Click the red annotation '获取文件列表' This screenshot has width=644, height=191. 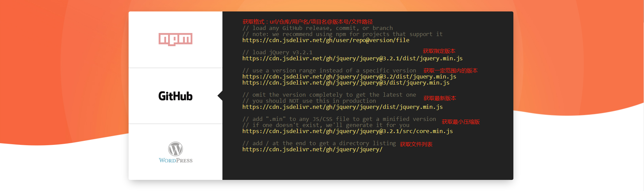point(416,144)
